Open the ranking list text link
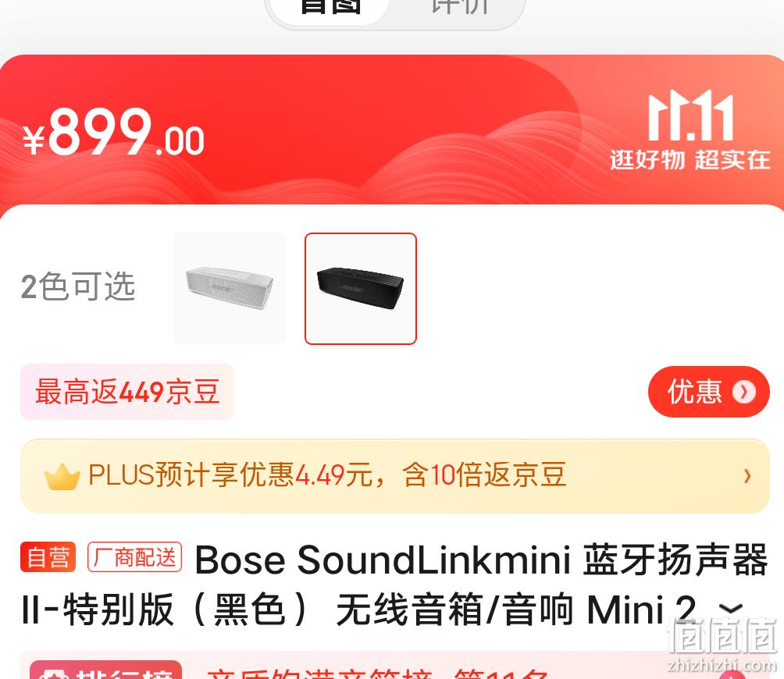 click(377, 673)
